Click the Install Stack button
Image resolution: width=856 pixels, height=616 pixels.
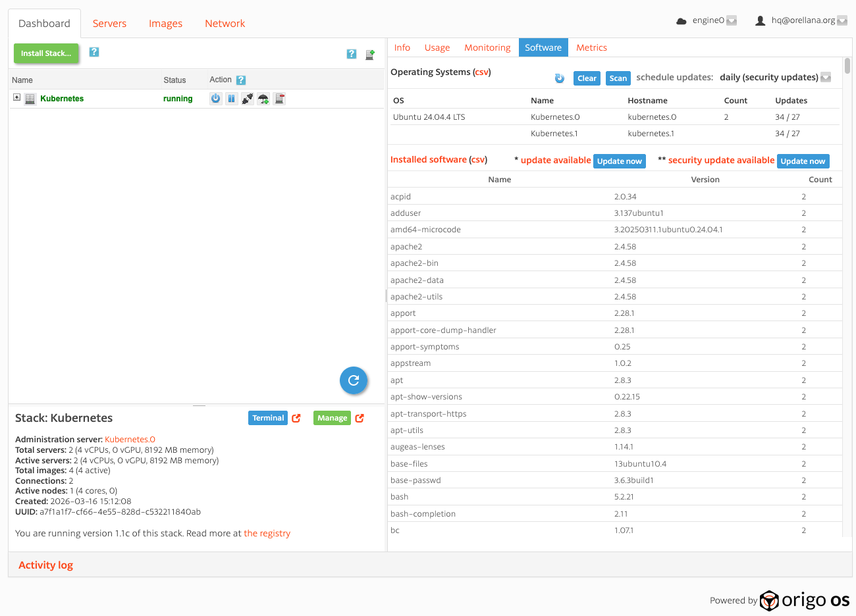tap(46, 53)
